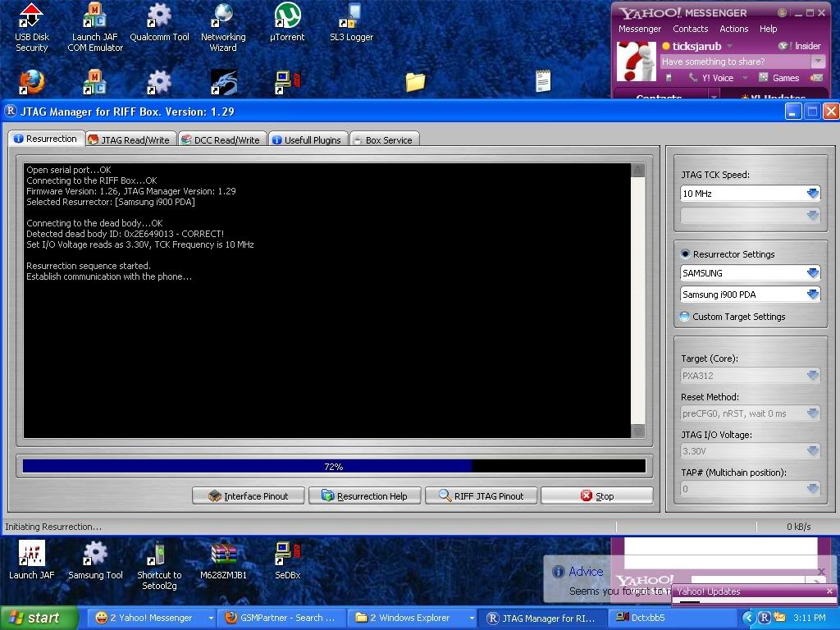The height and width of the screenshot is (630, 840).
Task: Open JTAG I/O Voltage 3.30V dropdown
Action: coord(813,451)
